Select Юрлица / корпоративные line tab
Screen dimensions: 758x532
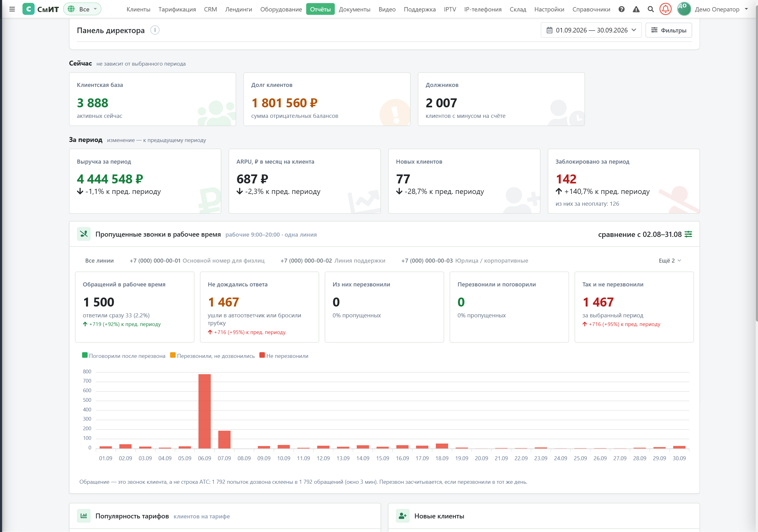coord(465,260)
